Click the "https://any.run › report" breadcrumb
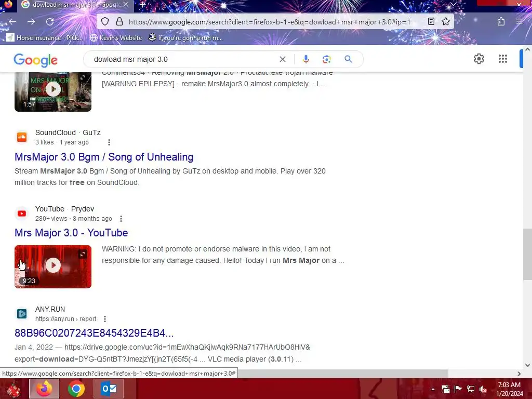Image resolution: width=532 pixels, height=399 pixels. 66,319
